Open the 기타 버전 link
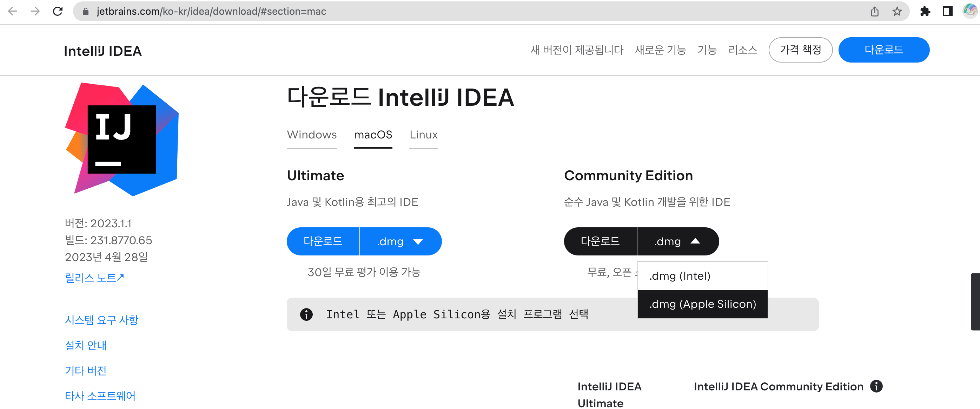Viewport: 980px width, 409px height. (x=86, y=371)
